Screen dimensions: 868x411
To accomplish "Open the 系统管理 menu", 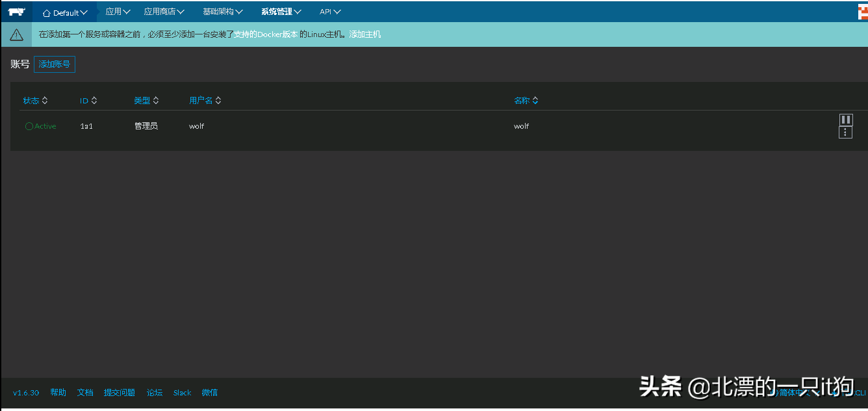I will pyautogui.click(x=281, y=12).
